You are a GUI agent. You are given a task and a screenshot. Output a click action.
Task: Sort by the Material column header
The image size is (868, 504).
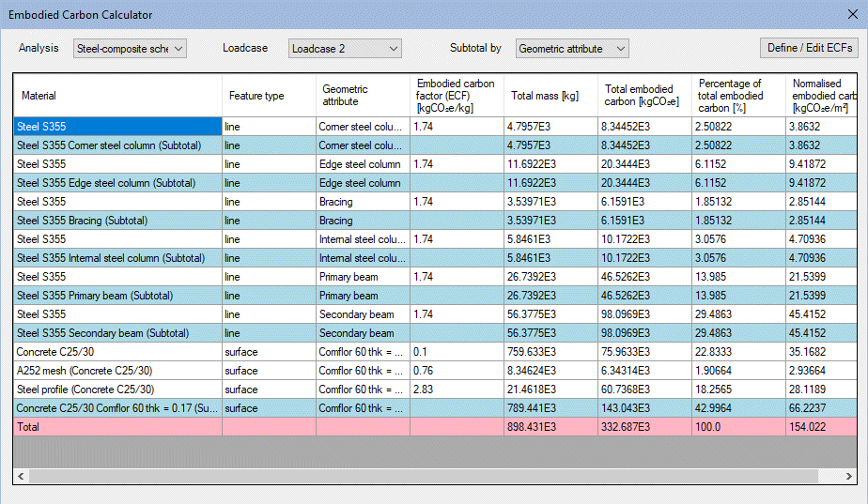[x=117, y=96]
